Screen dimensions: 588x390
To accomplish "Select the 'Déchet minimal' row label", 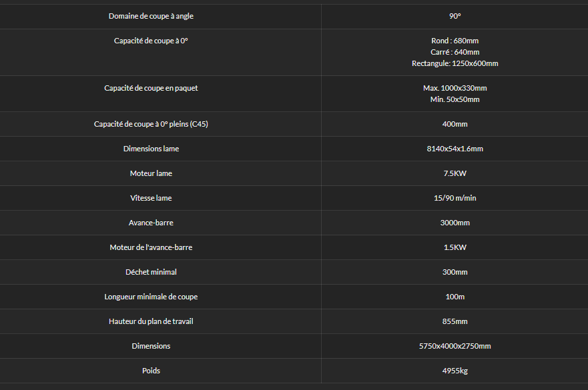I will [x=151, y=272].
